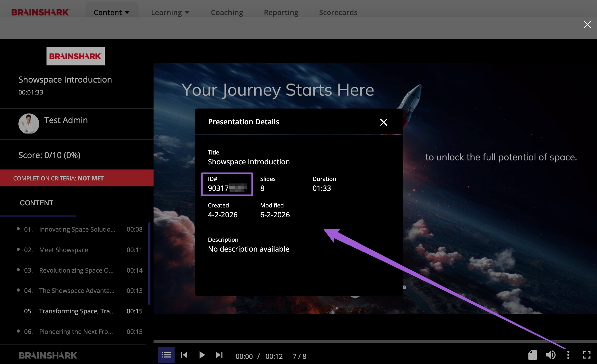Image resolution: width=597 pixels, height=364 pixels.
Task: Click the Created date 4-2-2026
Action: click(223, 215)
